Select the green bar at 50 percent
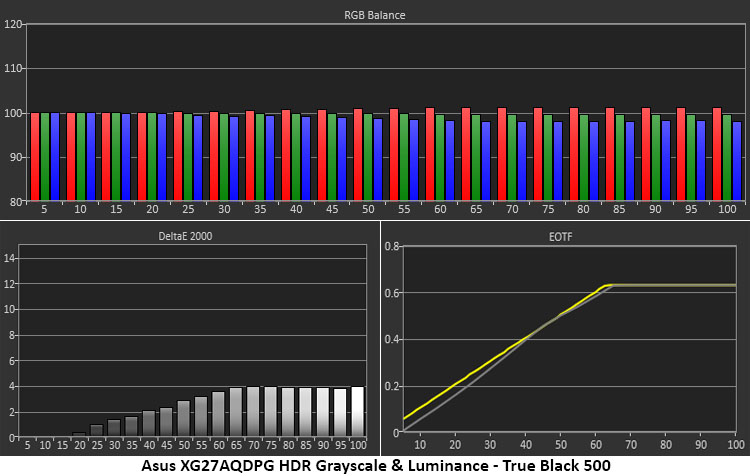 click(x=368, y=157)
